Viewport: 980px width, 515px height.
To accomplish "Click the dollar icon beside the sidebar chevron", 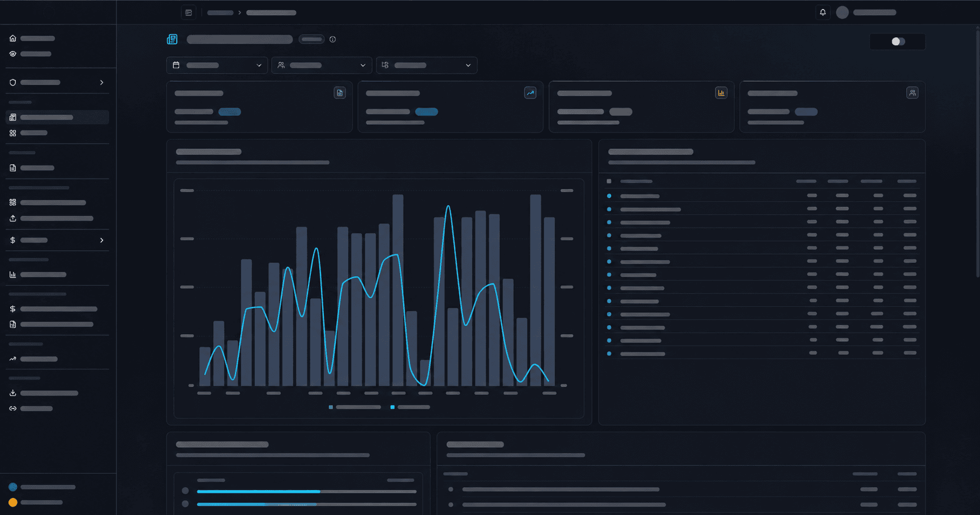I will tap(13, 240).
